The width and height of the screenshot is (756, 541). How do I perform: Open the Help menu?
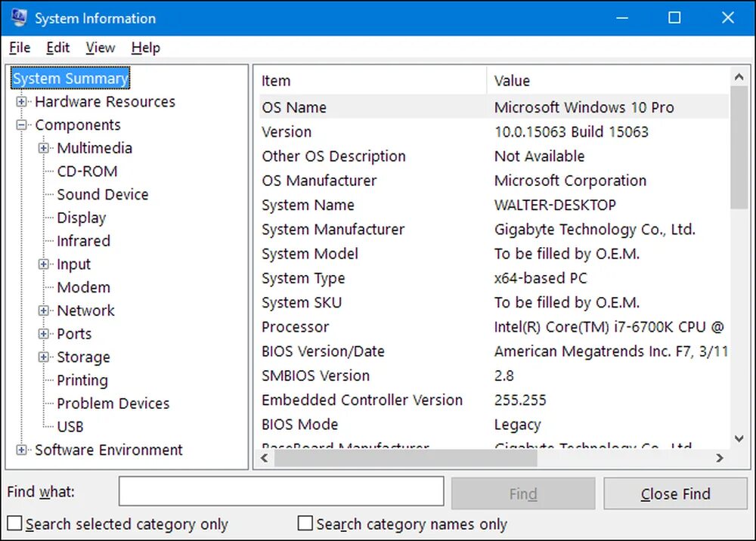(x=146, y=48)
